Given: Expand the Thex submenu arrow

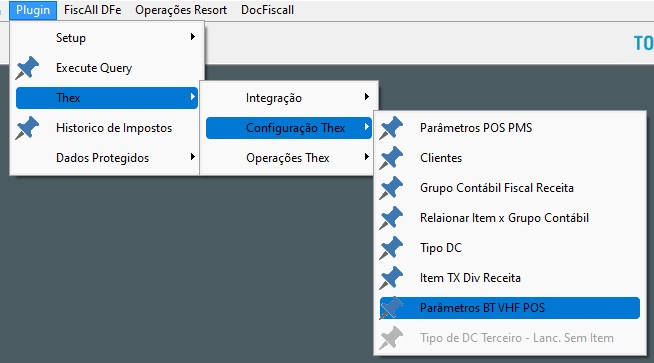Looking at the screenshot, I should point(192,97).
